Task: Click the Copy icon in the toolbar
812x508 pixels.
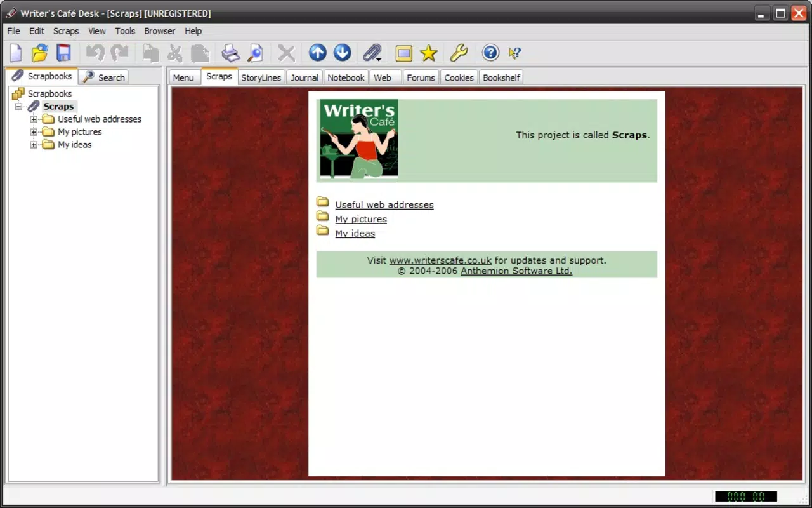Action: click(151, 53)
